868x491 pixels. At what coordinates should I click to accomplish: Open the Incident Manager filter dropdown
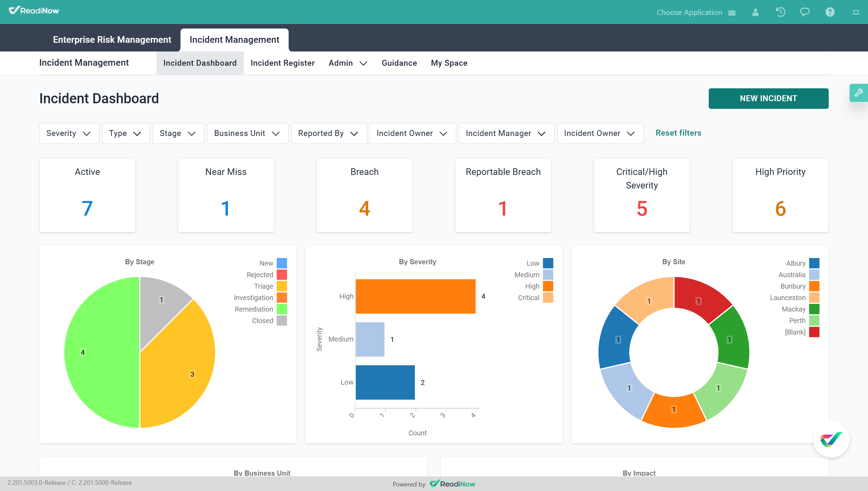(506, 133)
